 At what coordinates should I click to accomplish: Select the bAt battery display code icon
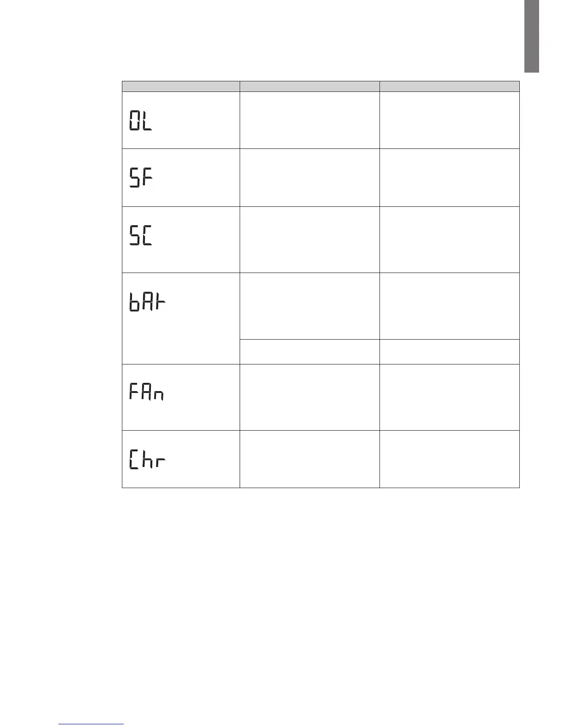(x=147, y=302)
